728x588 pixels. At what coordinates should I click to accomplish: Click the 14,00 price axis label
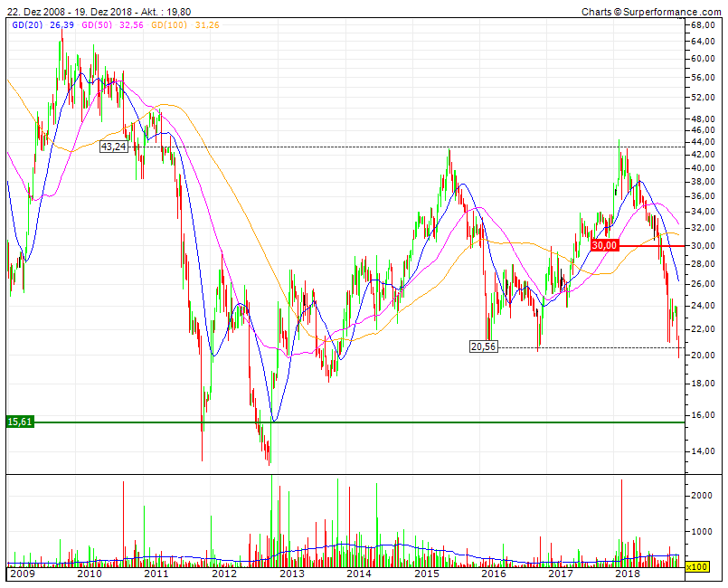(703, 451)
